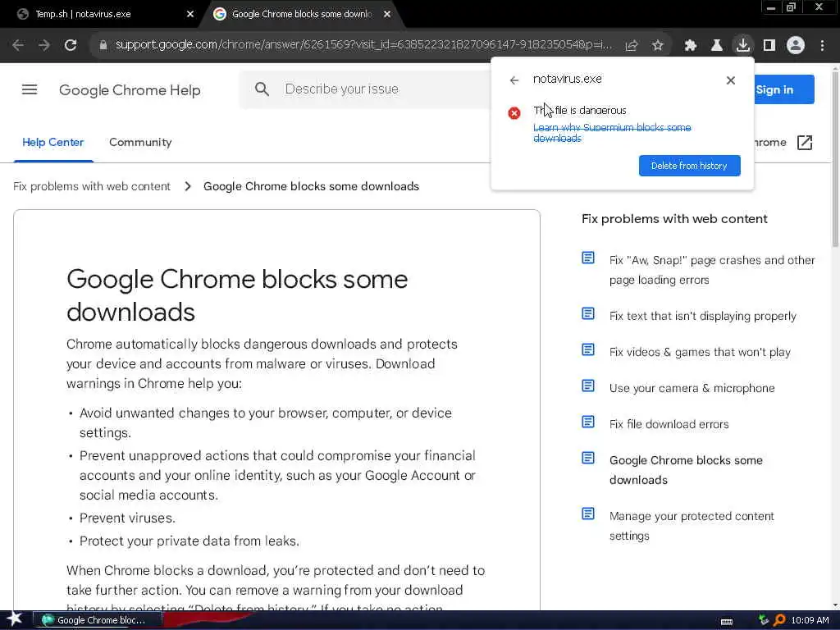This screenshot has width=840, height=630.
Task: Click Google Chrome Help title
Action: 130,90
